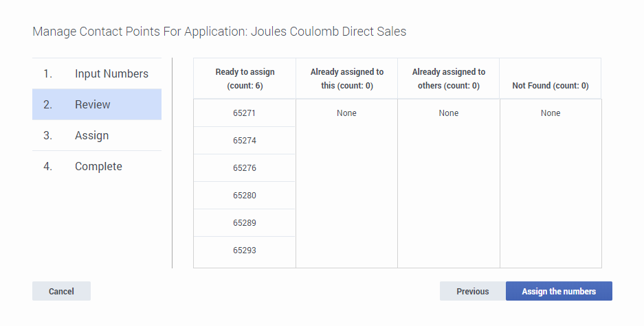Screen dimensions: 644x326
Task: Click number 65280 row
Action: [244, 196]
